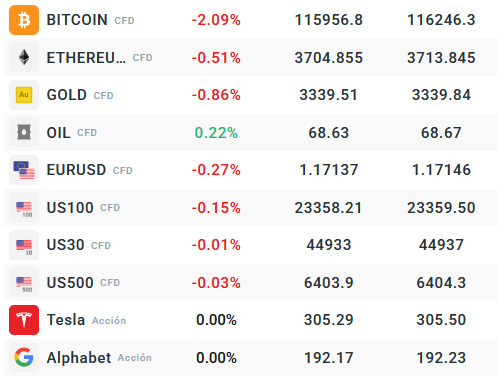Click the Ethereum diamond icon
This screenshot has width=500, height=377.
24,57
